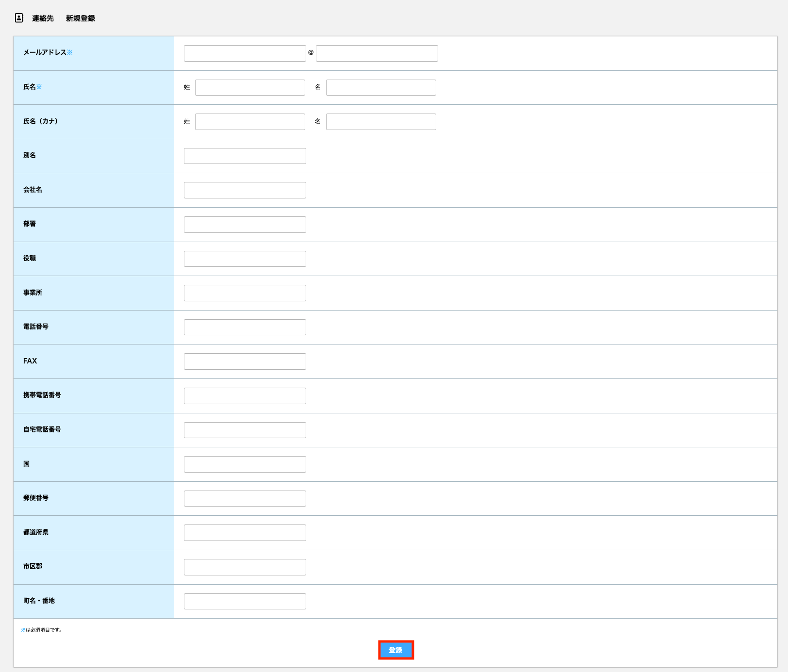Viewport: 788px width, 672px height.
Task: Click the 別名 input field
Action: [245, 156]
